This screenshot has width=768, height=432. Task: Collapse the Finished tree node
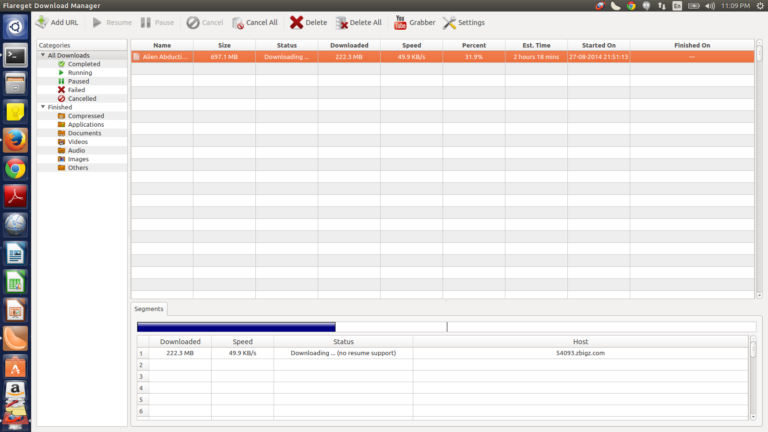43,107
